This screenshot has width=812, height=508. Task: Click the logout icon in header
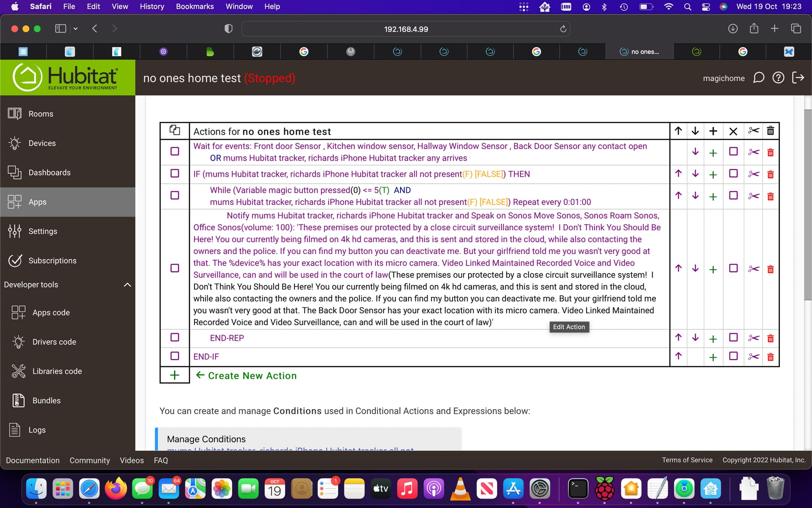click(x=798, y=78)
